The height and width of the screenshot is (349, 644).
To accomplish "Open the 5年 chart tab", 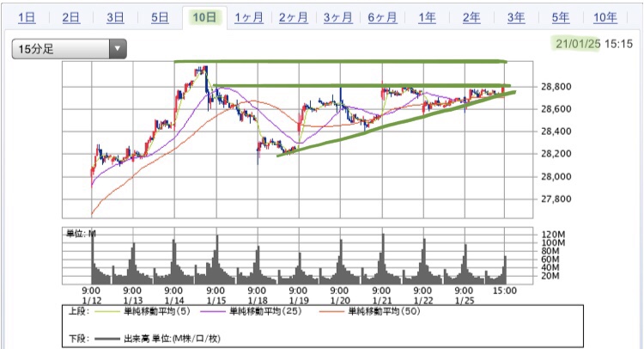I will [560, 18].
